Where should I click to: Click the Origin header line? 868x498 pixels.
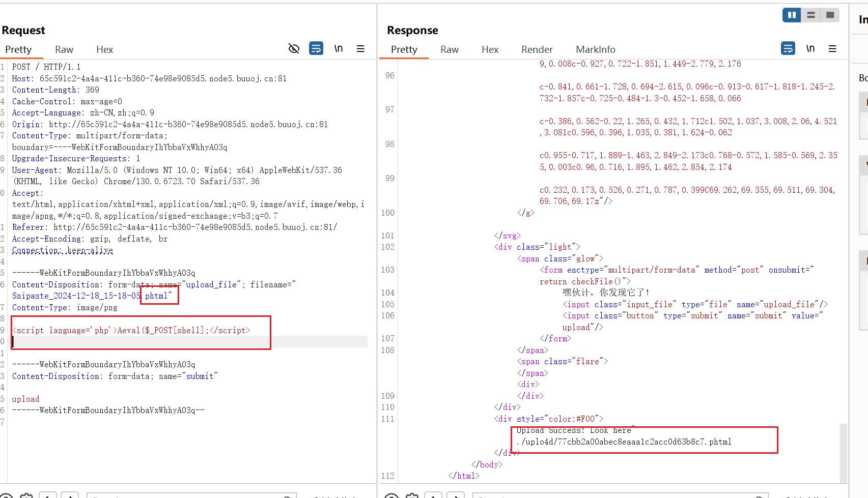click(170, 125)
